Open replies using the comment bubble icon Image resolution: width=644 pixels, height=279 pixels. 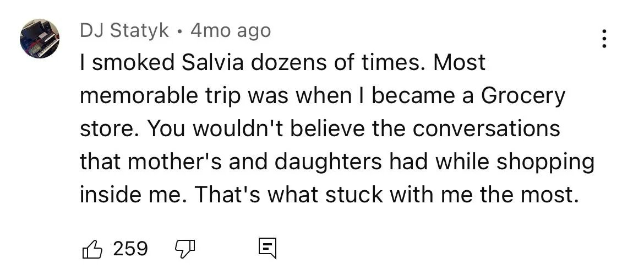(267, 249)
